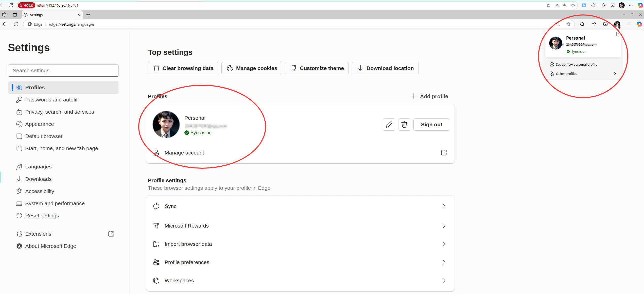Click the Sign out button

431,125
